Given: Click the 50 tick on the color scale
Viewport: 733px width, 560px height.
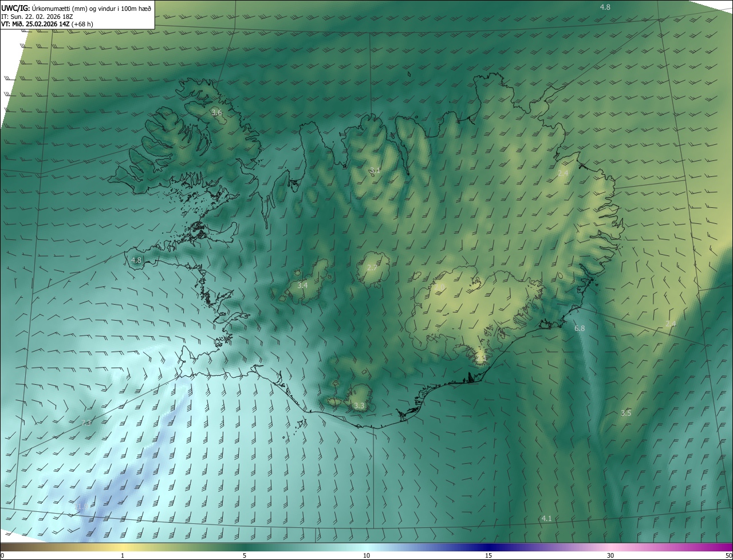Looking at the screenshot, I should 728,555.
